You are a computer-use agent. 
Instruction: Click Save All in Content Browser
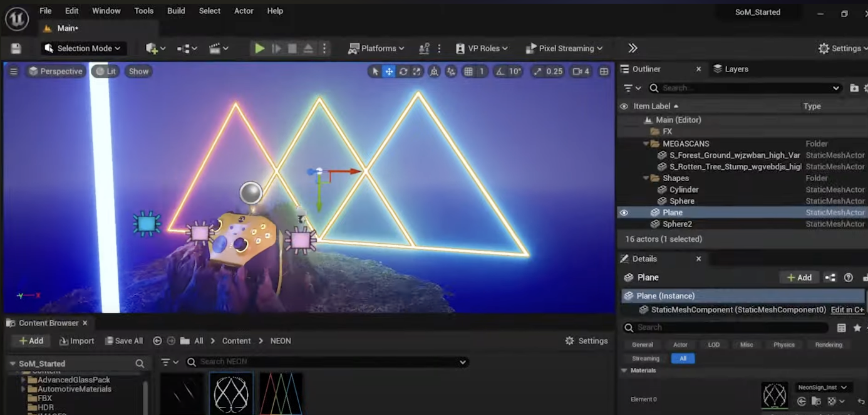coord(124,341)
